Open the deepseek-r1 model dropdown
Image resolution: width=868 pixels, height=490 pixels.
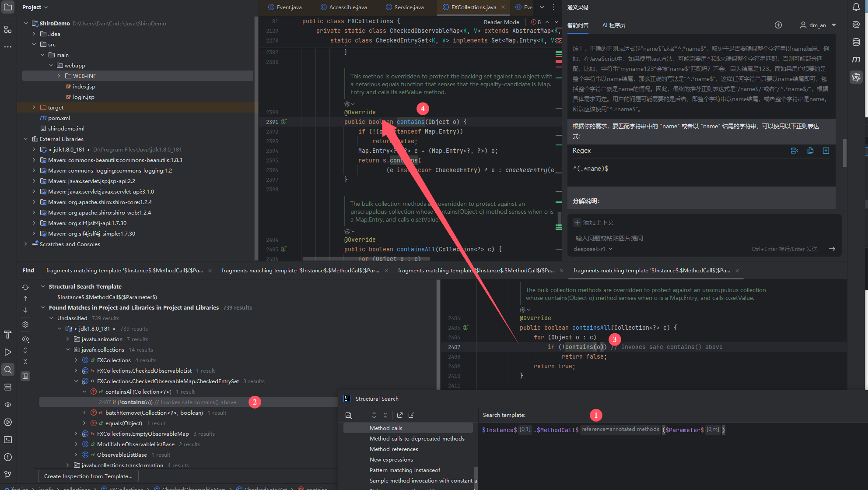click(593, 249)
